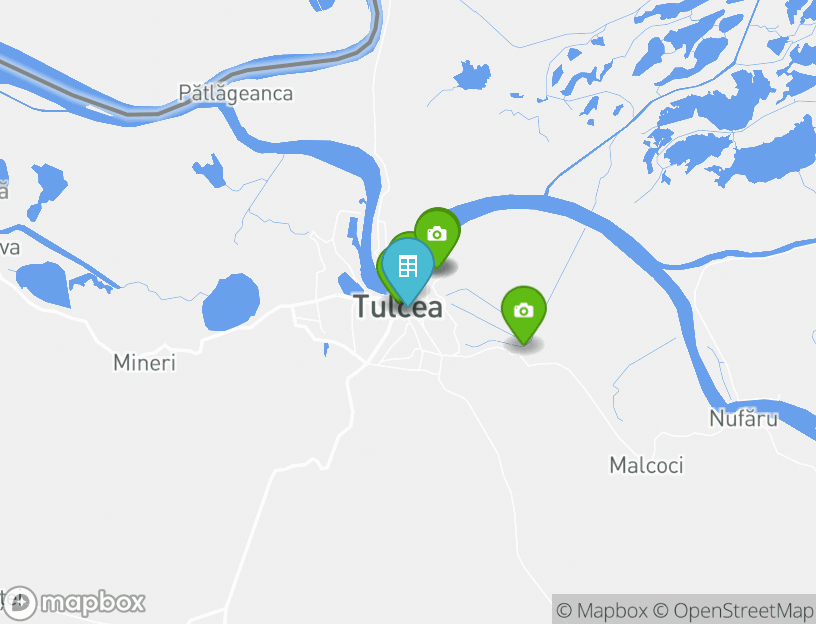Click the green camera marker east of Tulcea
The width and height of the screenshot is (816, 624).
524,312
